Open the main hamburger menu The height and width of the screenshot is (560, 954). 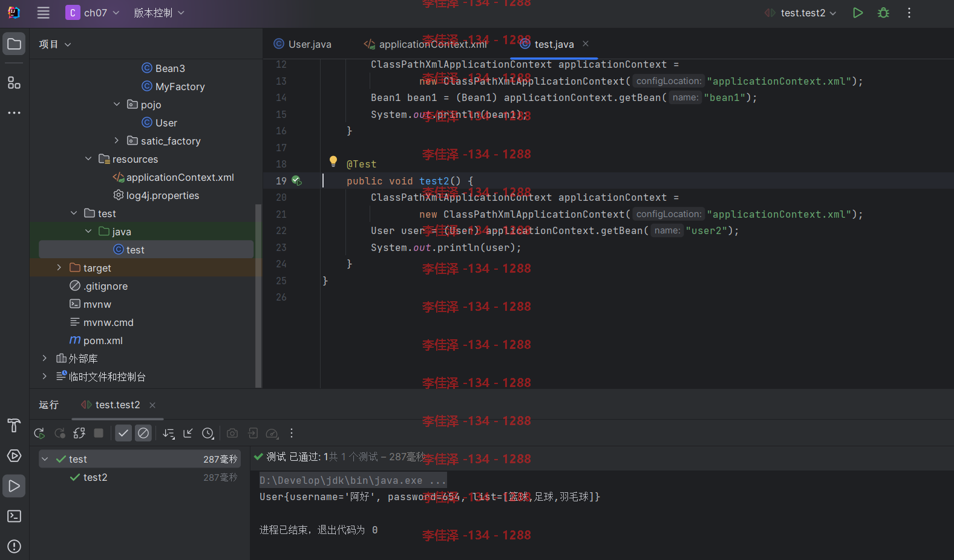coord(43,13)
